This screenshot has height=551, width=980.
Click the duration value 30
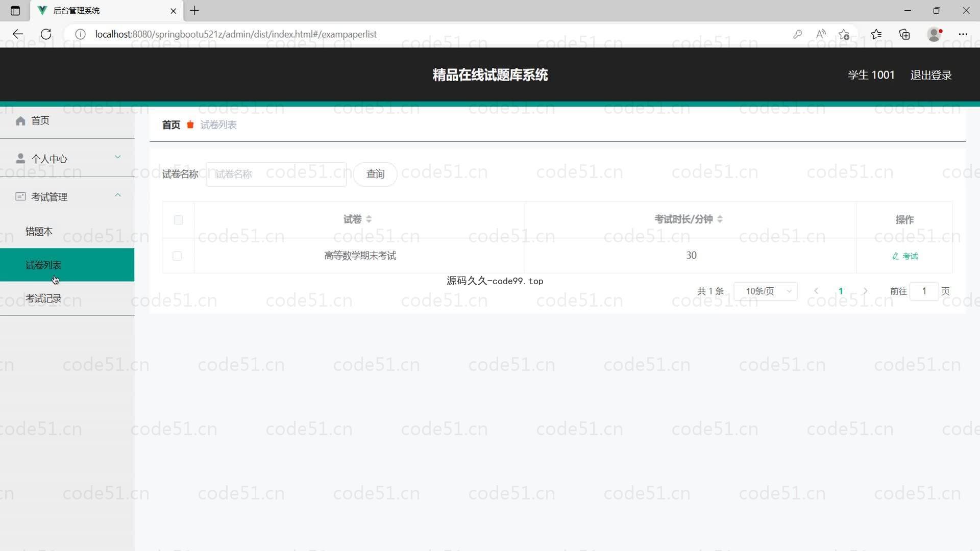click(691, 256)
